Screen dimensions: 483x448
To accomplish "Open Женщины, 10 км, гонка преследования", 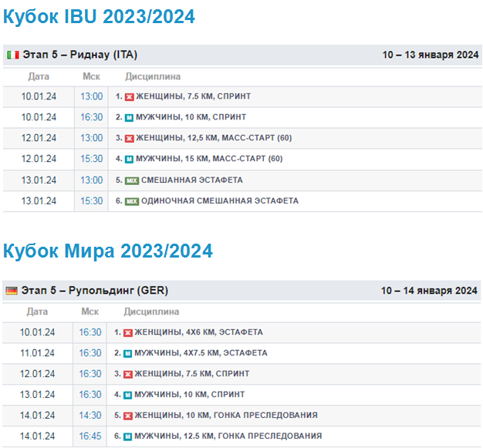I will click(226, 415).
